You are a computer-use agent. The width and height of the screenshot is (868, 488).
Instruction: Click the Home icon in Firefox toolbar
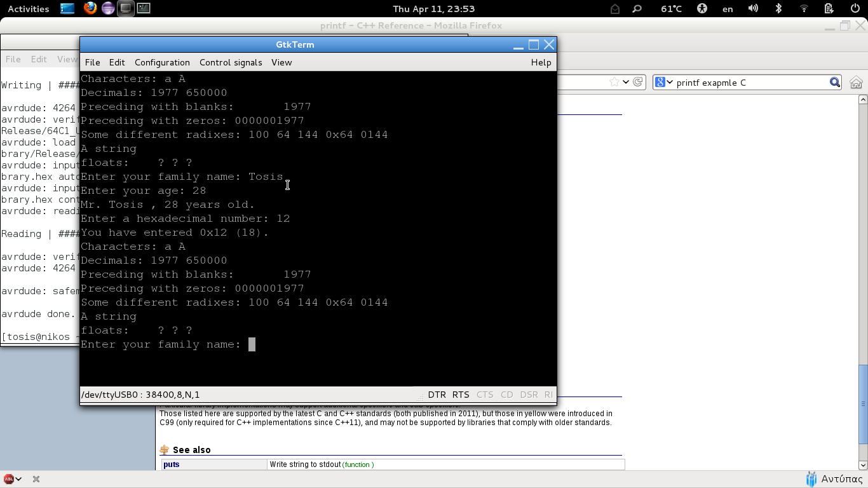pos(856,82)
